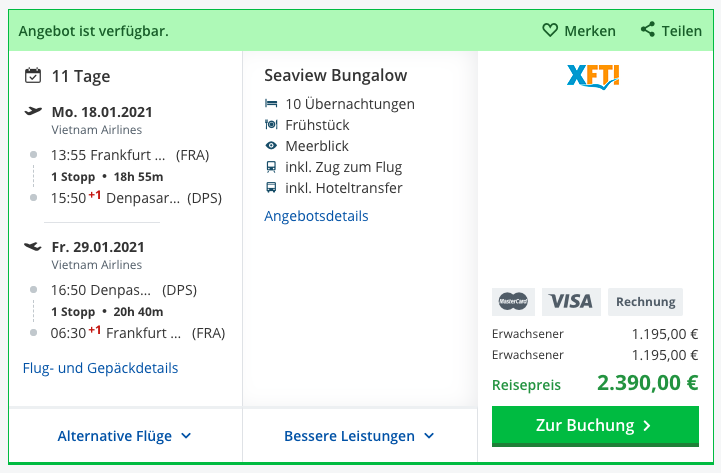Viewport: 721px width, 473px height.
Task: Click the VISA payment badge
Action: coord(571,302)
